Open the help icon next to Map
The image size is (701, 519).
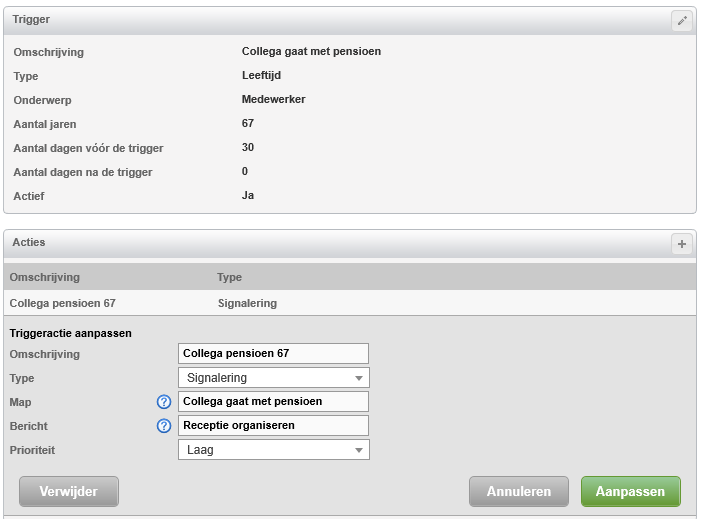pos(164,402)
